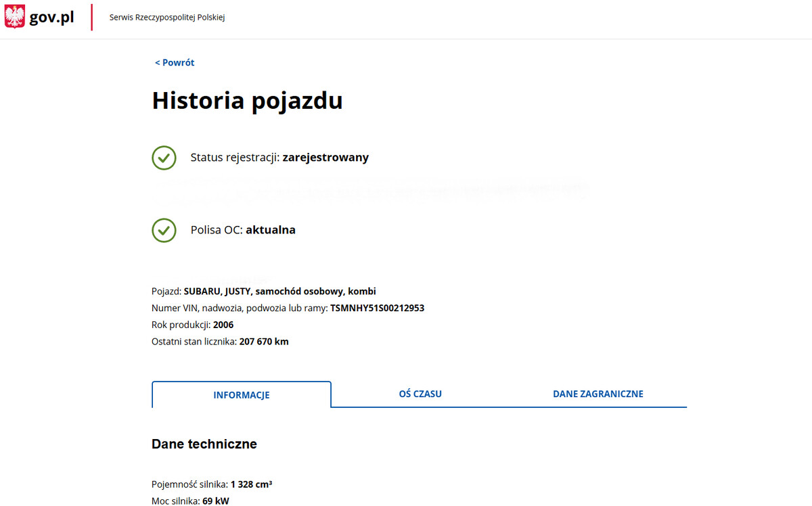The image size is (812, 506).
Task: Click the red divider line beside gov.pl
Action: (92, 18)
